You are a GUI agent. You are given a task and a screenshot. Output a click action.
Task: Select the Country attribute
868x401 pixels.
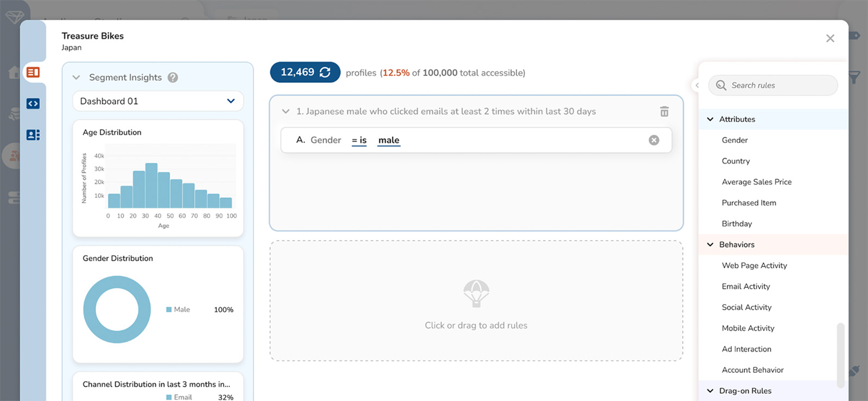click(x=736, y=161)
